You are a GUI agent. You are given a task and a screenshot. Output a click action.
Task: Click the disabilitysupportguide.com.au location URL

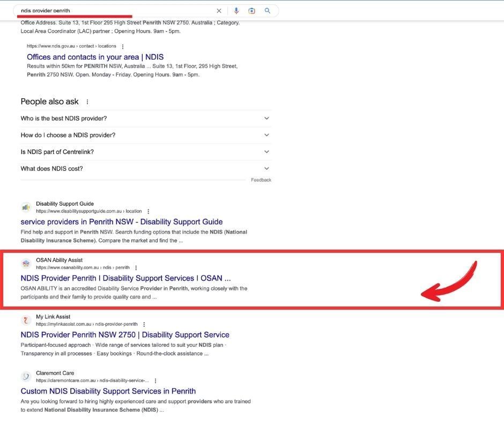tap(88, 211)
